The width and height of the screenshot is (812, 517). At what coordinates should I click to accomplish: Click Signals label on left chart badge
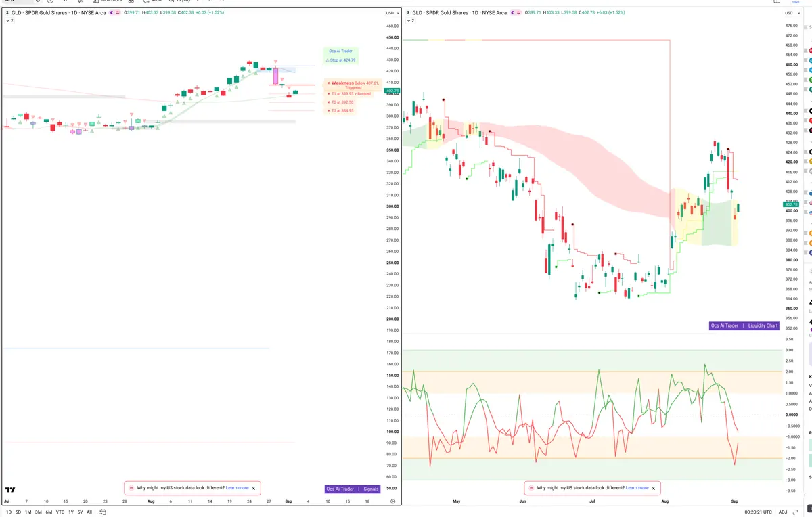pos(371,489)
